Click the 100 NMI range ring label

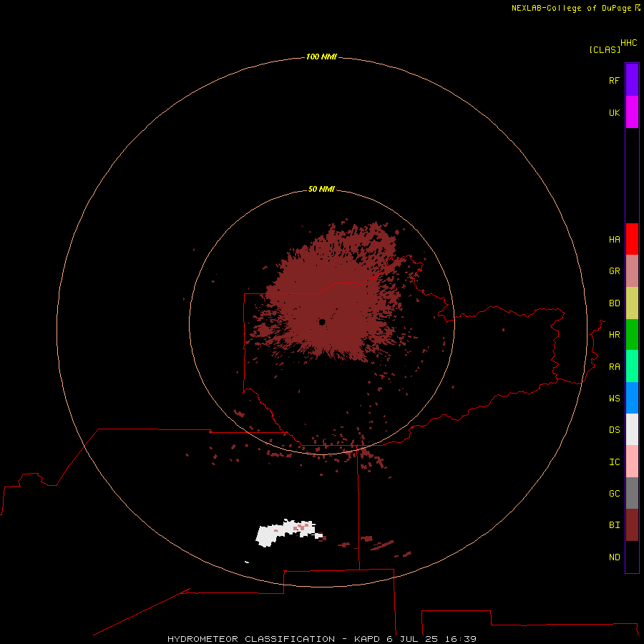[x=321, y=57]
